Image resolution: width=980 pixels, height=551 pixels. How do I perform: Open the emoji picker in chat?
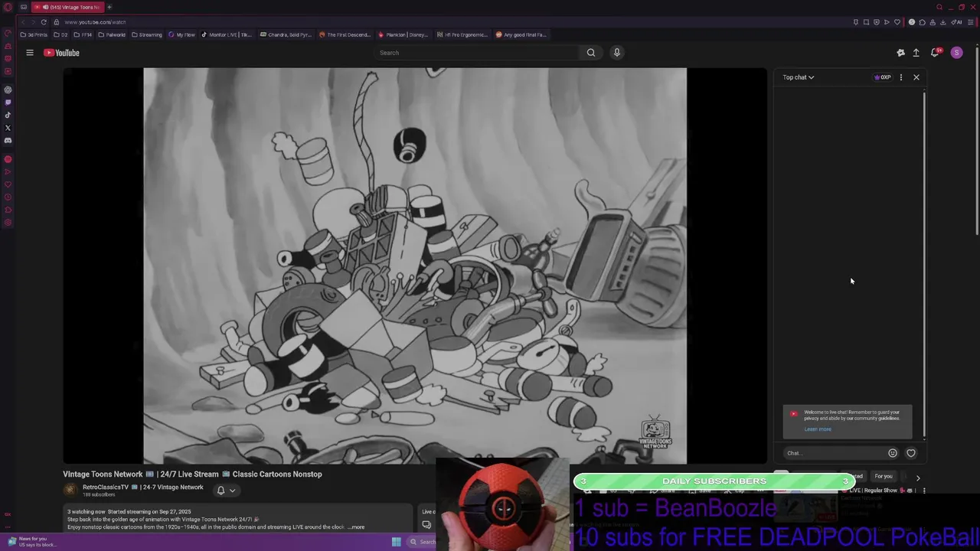893,453
